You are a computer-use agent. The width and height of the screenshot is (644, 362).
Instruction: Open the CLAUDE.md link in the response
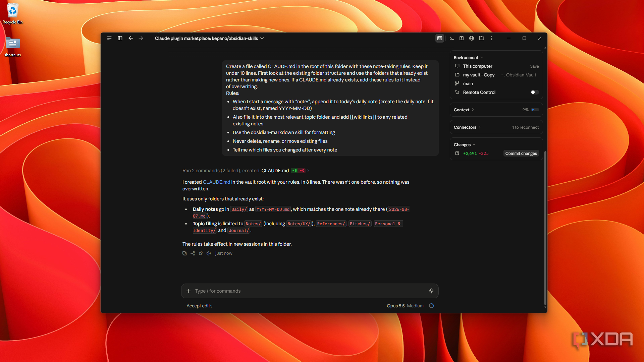pos(216,182)
